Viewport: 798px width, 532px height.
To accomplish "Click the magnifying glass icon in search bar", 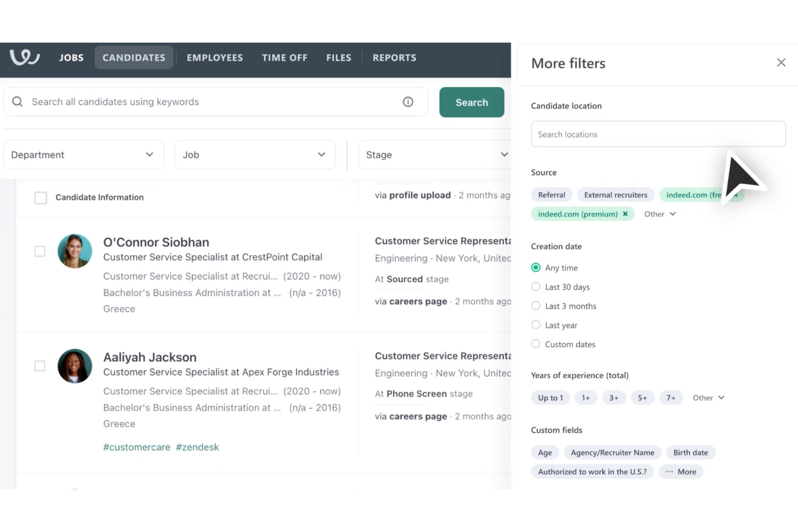I will coord(17,101).
